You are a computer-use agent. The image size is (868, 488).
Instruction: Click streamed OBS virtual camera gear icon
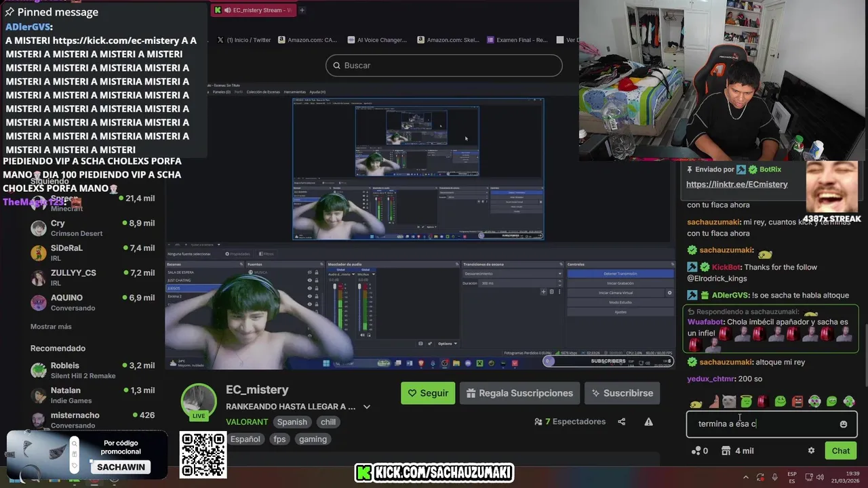669,293
